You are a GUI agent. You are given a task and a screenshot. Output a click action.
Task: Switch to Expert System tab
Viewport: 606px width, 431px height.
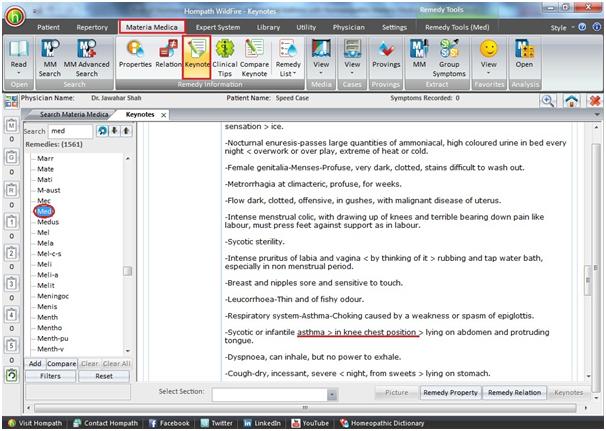click(218, 27)
